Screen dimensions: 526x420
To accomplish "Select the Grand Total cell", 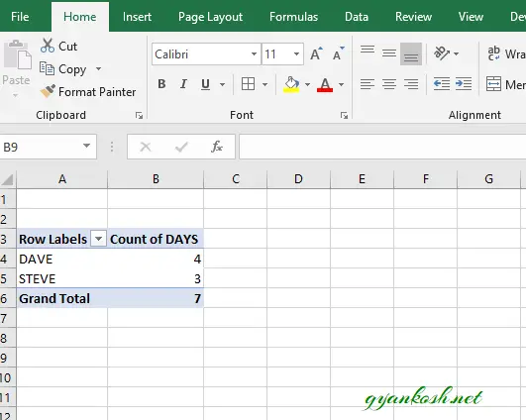I will coord(62,298).
